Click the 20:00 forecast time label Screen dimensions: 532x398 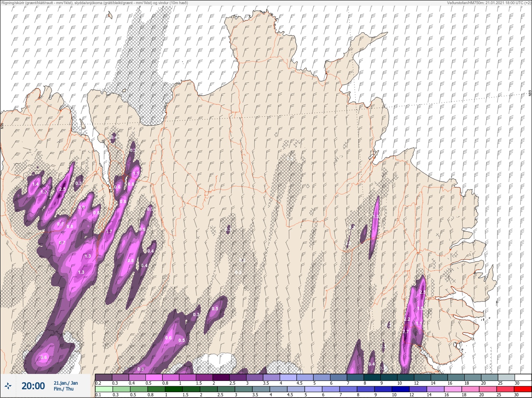(x=33, y=386)
